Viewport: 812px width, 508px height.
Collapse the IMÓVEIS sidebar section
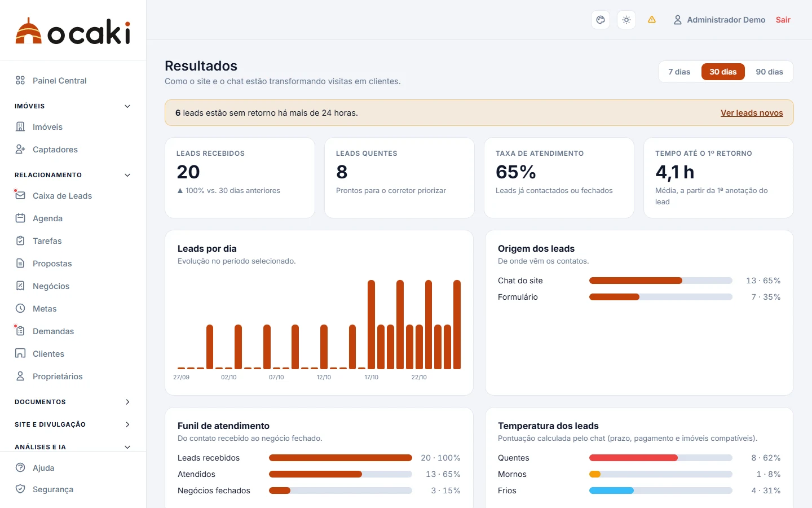[73, 106]
